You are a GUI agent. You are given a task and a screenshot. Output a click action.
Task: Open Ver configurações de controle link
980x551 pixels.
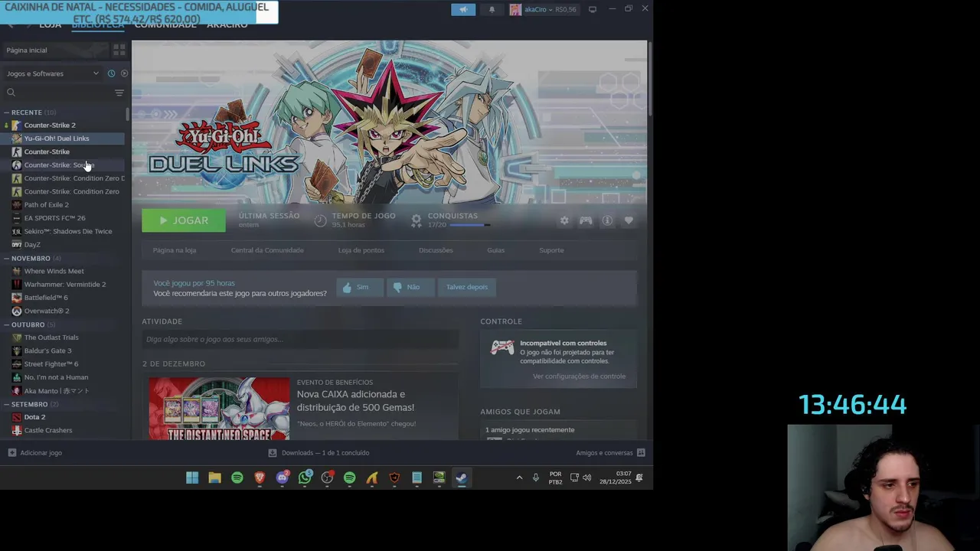pos(579,377)
